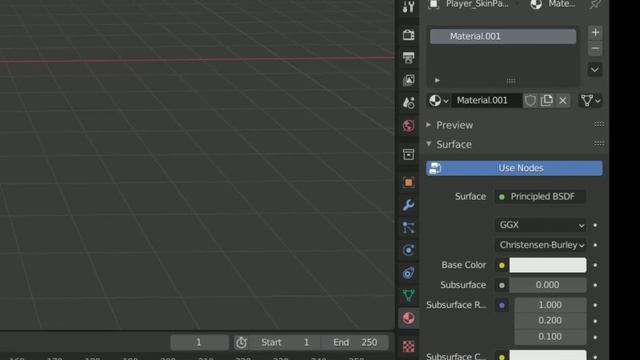Viewport: 640px width, 360px height.
Task: Remove the material slot with minus button
Action: (x=595, y=49)
